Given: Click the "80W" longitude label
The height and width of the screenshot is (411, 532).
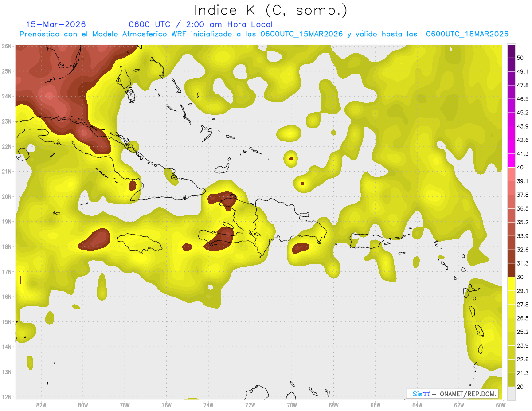Looking at the screenshot, I should click(83, 405).
